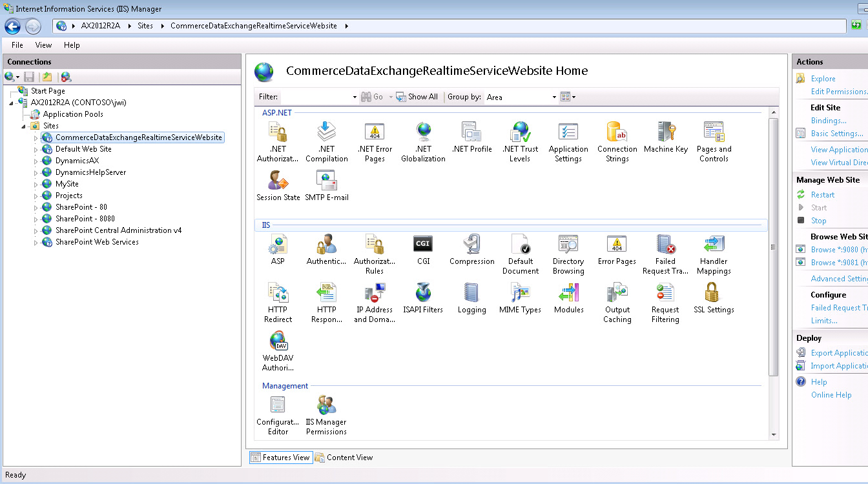Screen dimensions: 868x484
Task: Open the Request Filtering feature
Action: click(665, 303)
